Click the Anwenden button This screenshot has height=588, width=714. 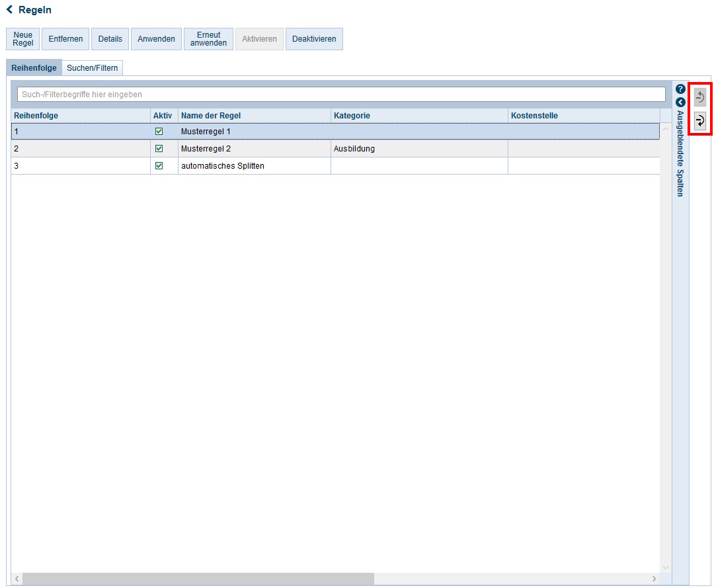pyautogui.click(x=156, y=39)
